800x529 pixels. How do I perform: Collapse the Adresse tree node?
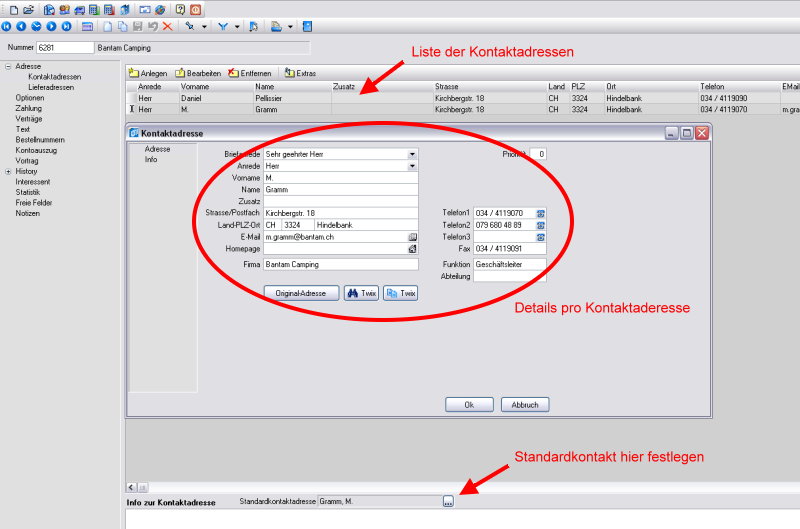point(8,67)
